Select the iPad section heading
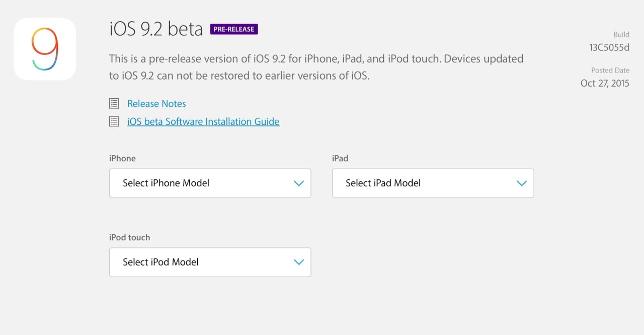Viewport: 644px width, 335px height. 340,158
